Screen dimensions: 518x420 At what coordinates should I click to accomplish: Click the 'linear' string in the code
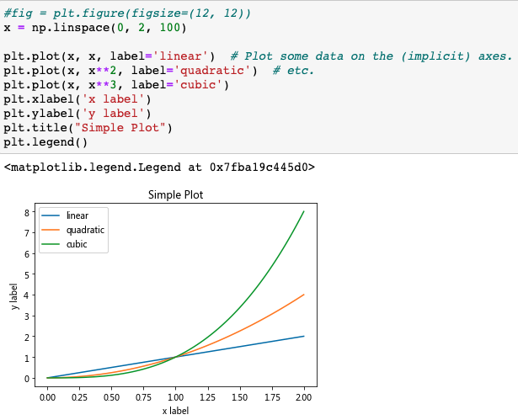point(184,56)
